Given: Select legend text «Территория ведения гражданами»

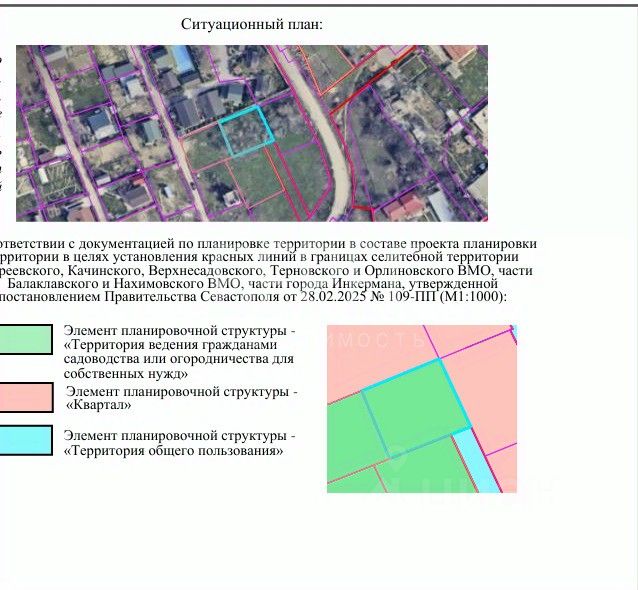Looking at the screenshot, I should (x=170, y=345).
